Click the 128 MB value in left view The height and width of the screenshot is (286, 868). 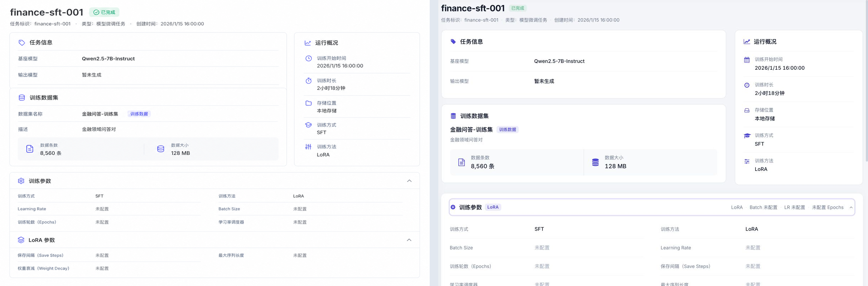tap(180, 153)
